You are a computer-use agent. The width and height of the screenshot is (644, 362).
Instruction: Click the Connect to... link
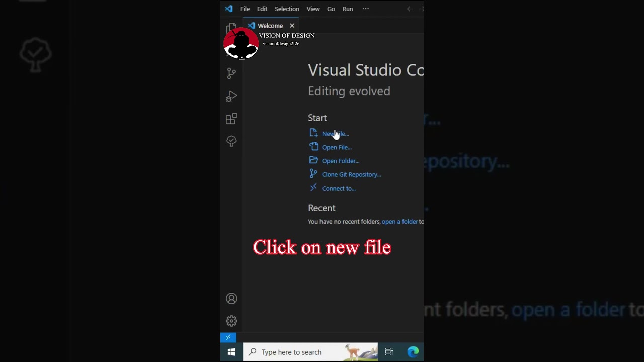point(339,188)
